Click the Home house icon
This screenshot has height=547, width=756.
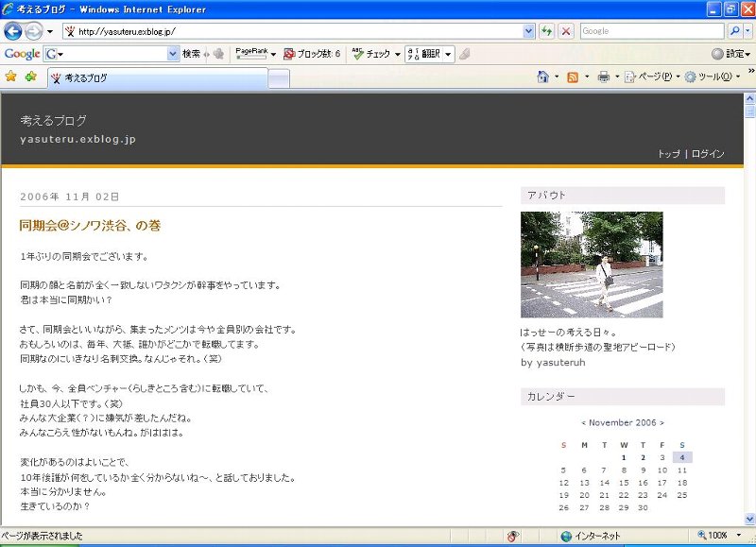point(542,77)
